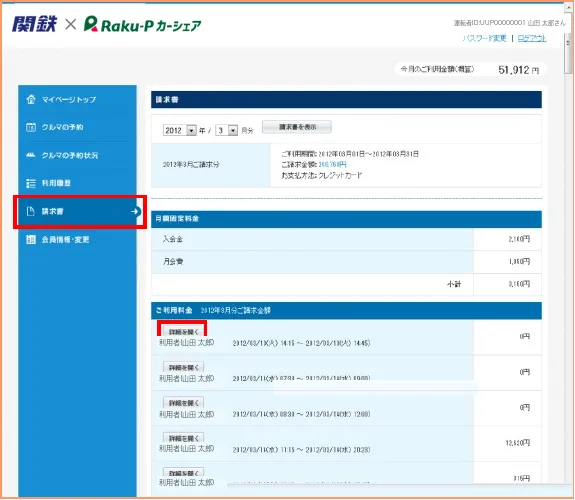Click the 月会費 row label

[x=173, y=262]
